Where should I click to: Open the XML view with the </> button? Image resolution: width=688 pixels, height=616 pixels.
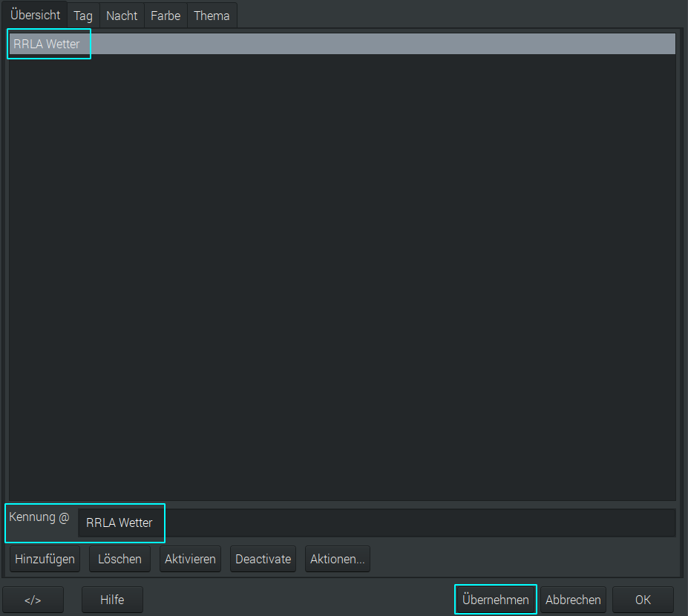(33, 600)
